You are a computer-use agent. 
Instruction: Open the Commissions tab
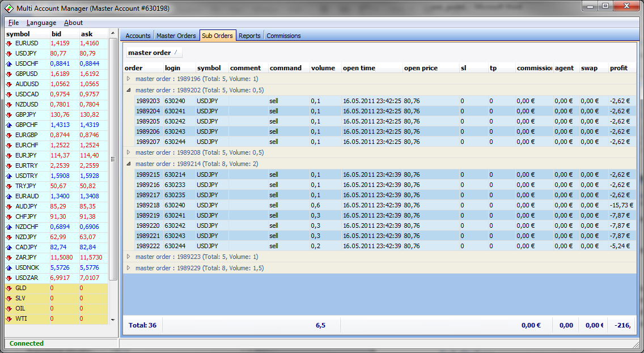coord(283,36)
